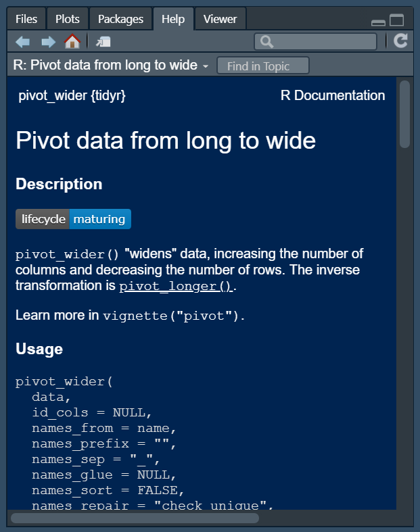Viewport: 420px width, 532px height.
Task: Go forward to the next help topic
Action: tap(48, 42)
